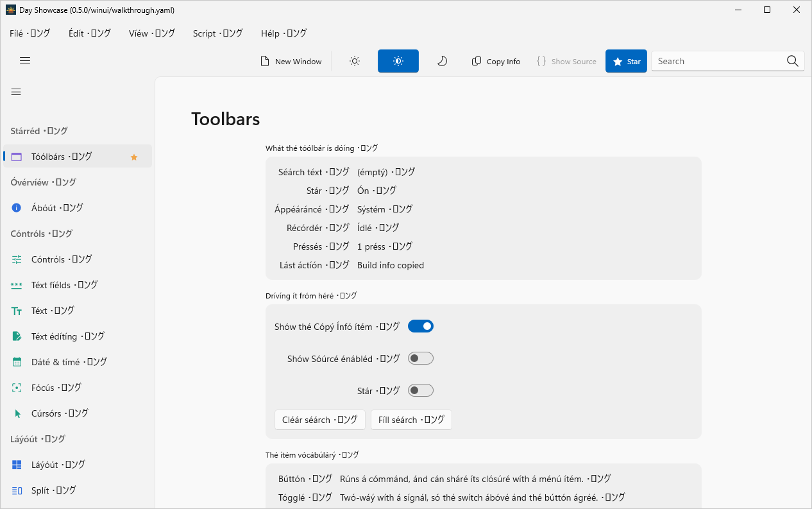Switch to light theme sun icon
The height and width of the screenshot is (509, 812).
click(x=355, y=61)
